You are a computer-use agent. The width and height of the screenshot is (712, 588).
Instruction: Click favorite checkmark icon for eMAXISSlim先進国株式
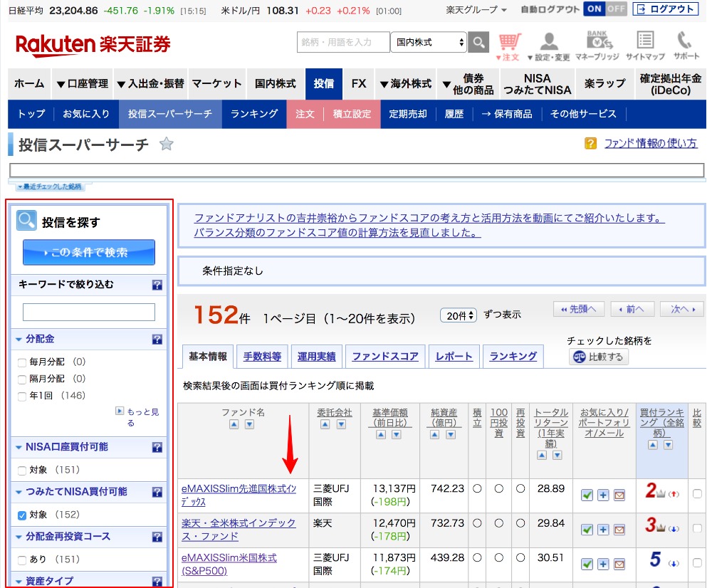[587, 495]
